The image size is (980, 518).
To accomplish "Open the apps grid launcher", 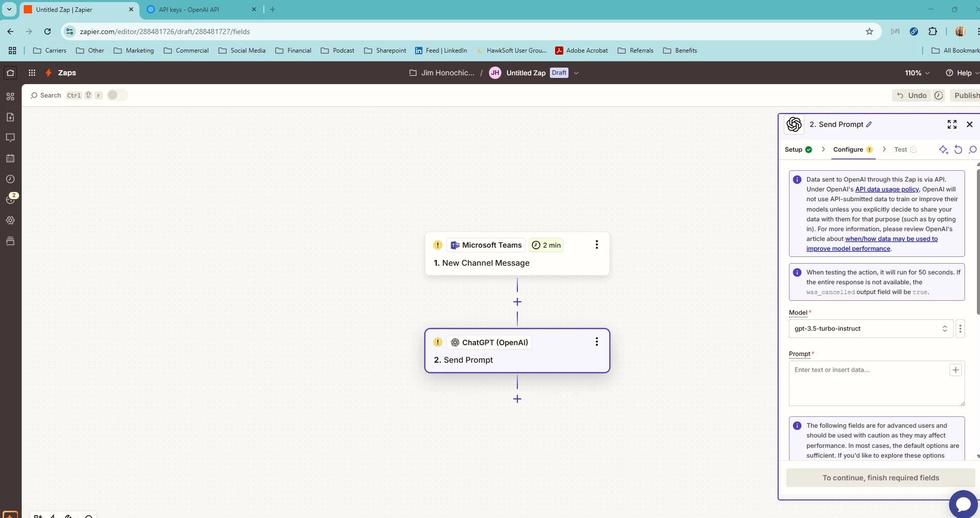I will (x=32, y=73).
